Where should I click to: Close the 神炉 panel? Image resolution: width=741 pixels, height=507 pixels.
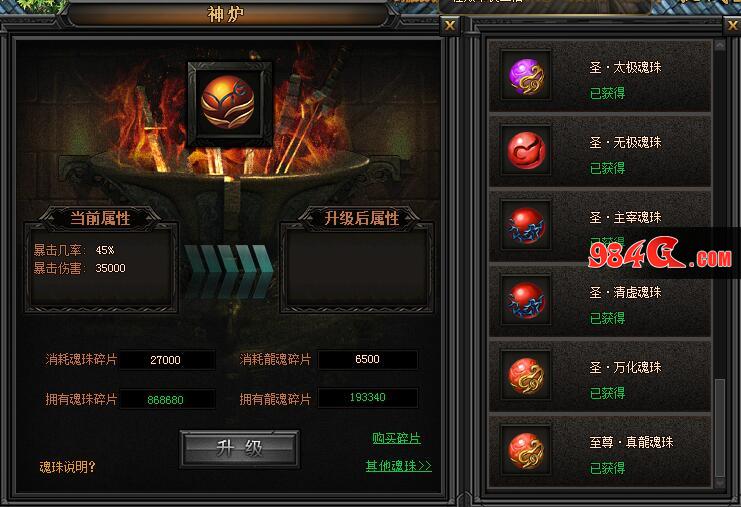[449, 26]
